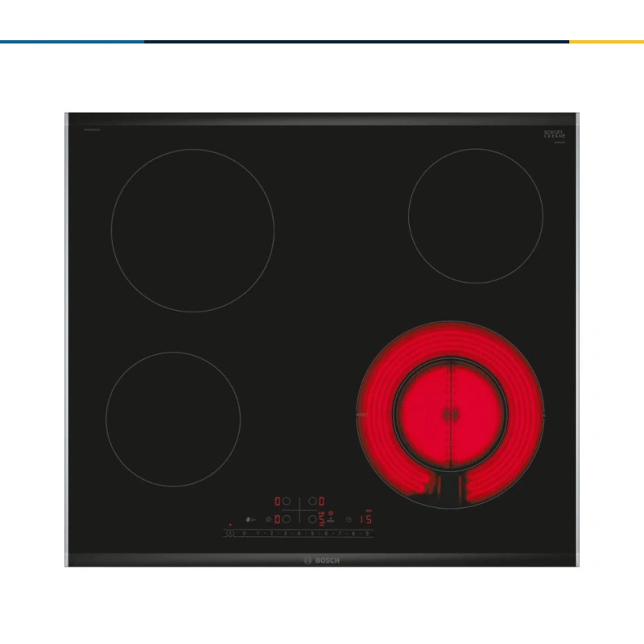
Task: Tap the front-right zone display showing 5
Action: [322, 519]
